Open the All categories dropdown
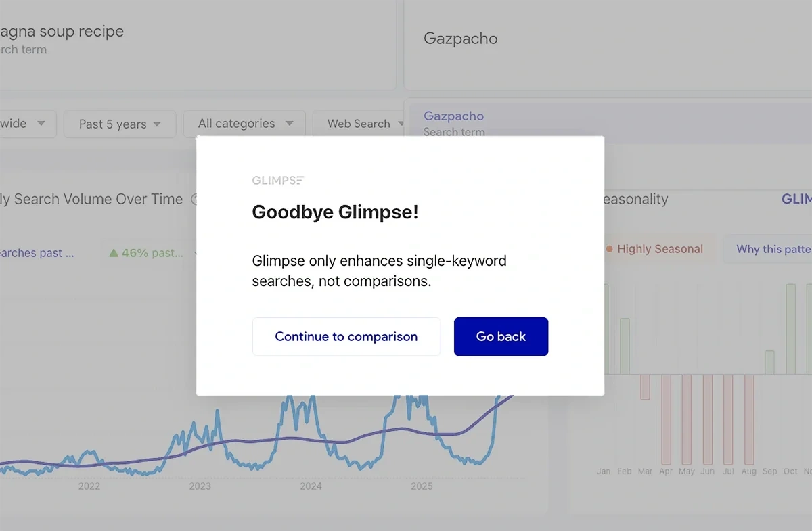 pos(244,124)
